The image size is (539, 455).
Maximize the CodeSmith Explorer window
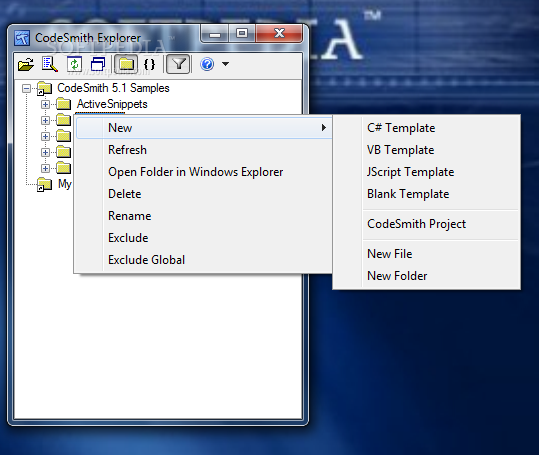coord(242,34)
